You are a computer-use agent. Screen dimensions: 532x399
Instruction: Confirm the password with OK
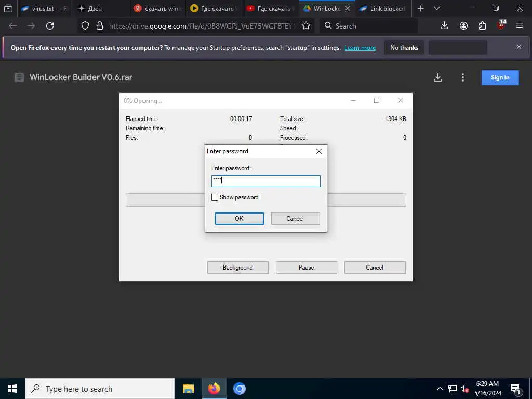[x=239, y=219]
